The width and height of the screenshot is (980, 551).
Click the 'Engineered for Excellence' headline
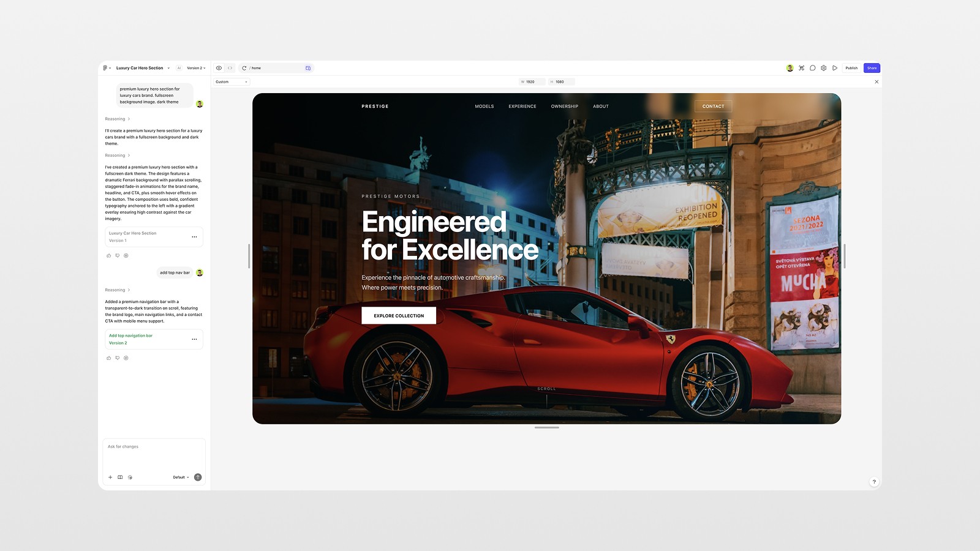click(x=450, y=236)
